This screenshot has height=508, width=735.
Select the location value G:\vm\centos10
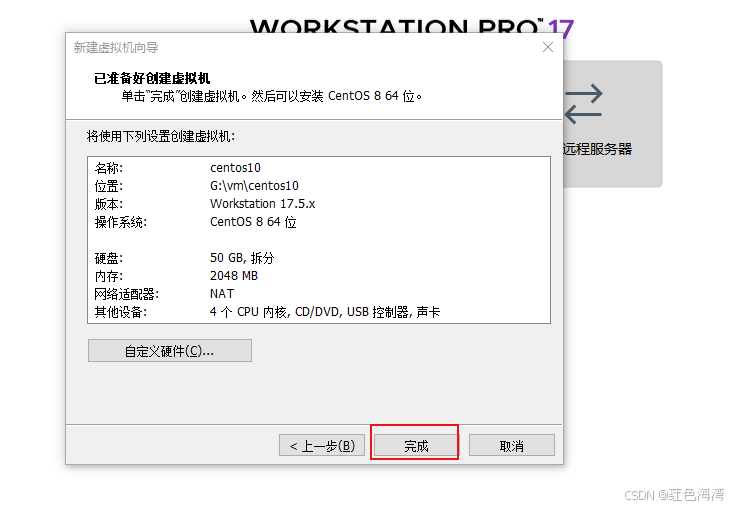click(254, 186)
